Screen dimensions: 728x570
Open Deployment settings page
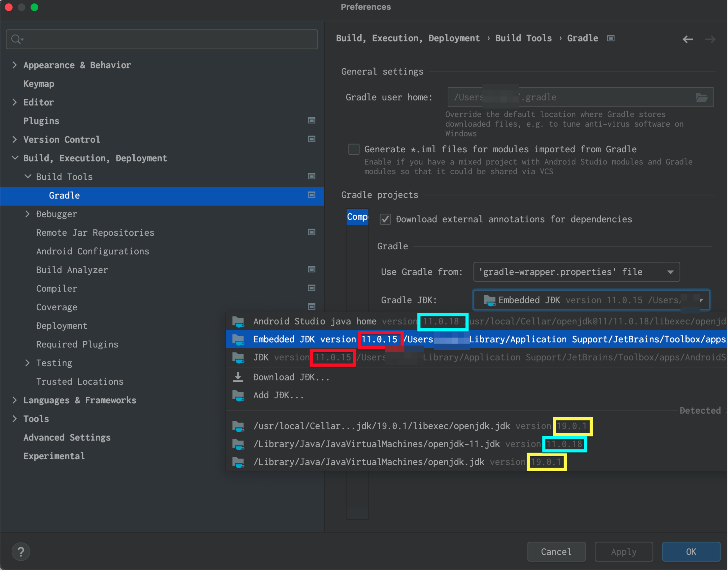(62, 326)
